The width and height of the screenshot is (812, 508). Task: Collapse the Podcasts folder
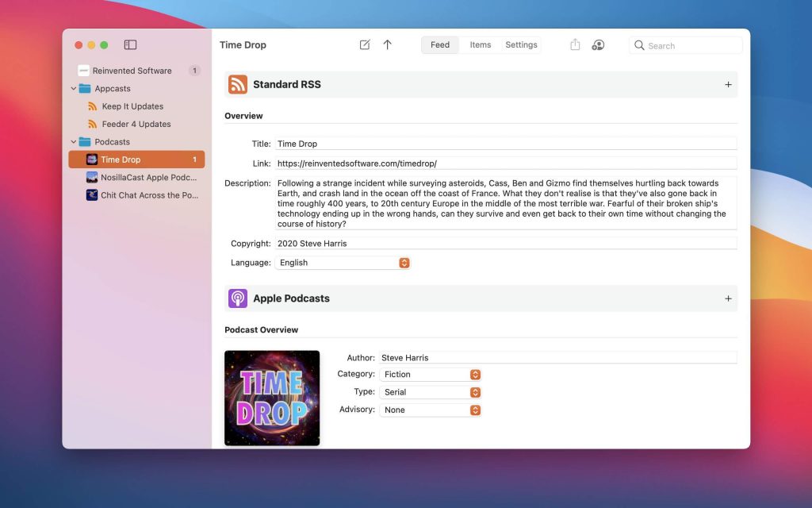click(73, 141)
